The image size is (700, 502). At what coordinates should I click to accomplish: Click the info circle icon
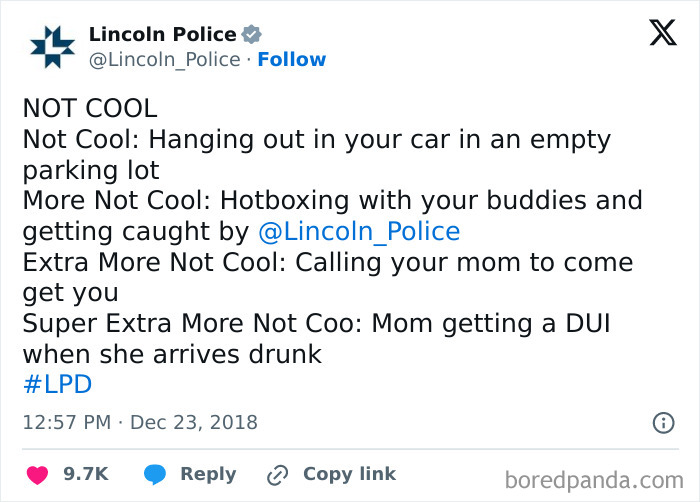(663, 423)
